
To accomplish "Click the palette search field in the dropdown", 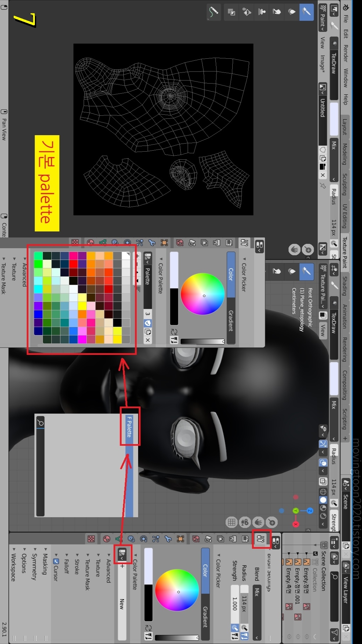I will pyautogui.click(x=40, y=466).
